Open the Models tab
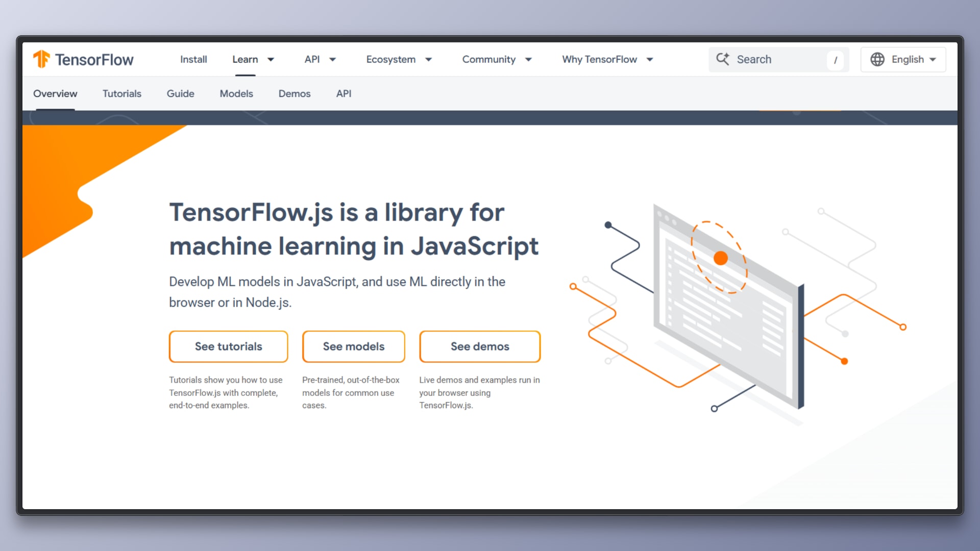This screenshot has width=980, height=551. [x=236, y=94]
